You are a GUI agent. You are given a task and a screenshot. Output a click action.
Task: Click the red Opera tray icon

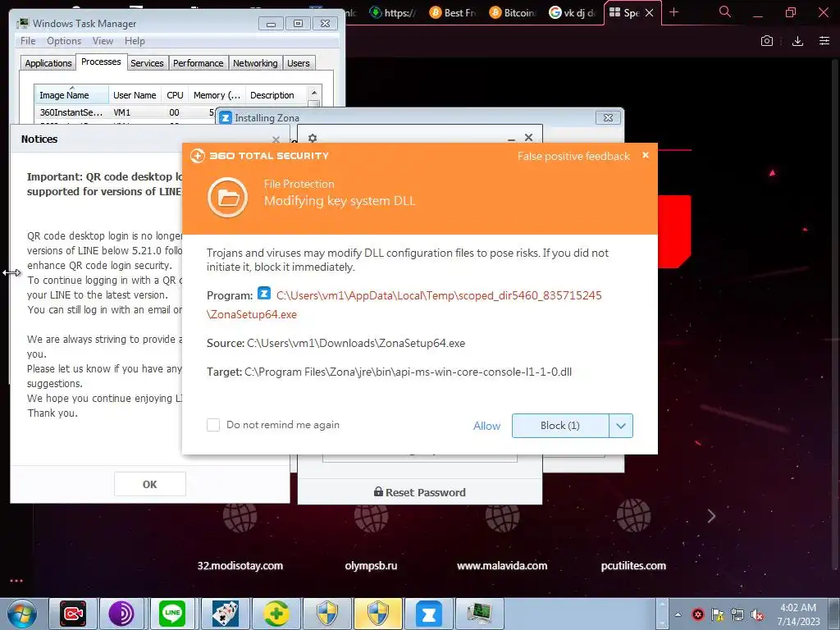tap(697, 614)
